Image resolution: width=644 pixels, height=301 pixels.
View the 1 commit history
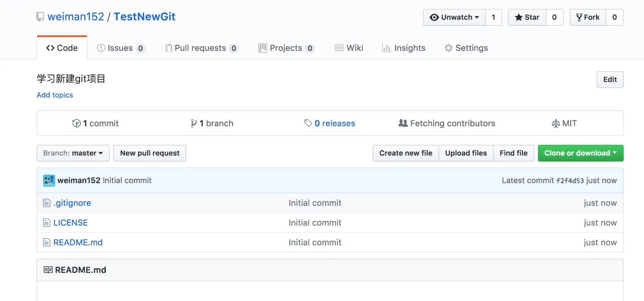coord(96,123)
